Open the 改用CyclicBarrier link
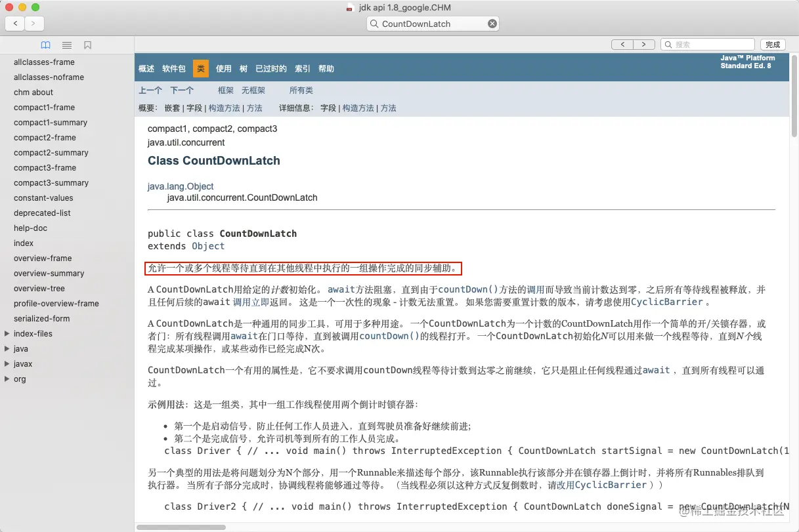799x532 pixels. tap(601, 485)
